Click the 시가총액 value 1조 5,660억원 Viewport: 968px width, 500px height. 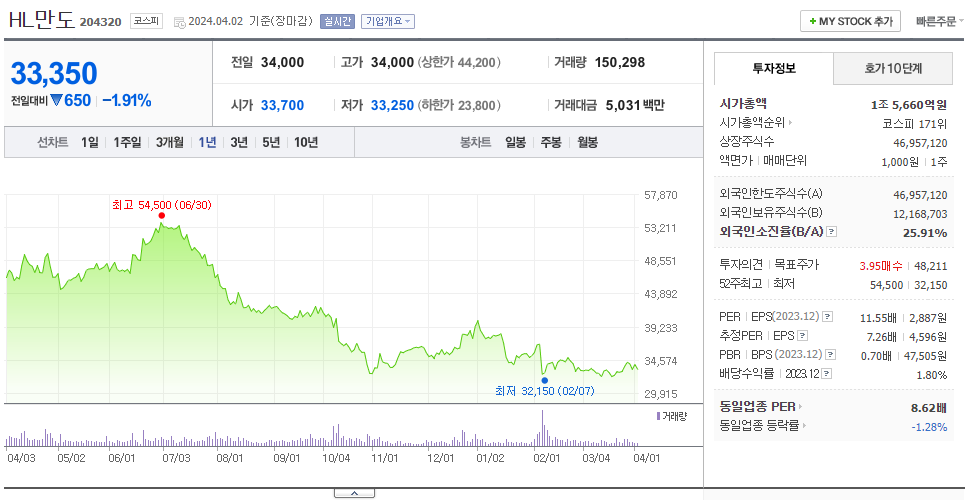pos(909,105)
